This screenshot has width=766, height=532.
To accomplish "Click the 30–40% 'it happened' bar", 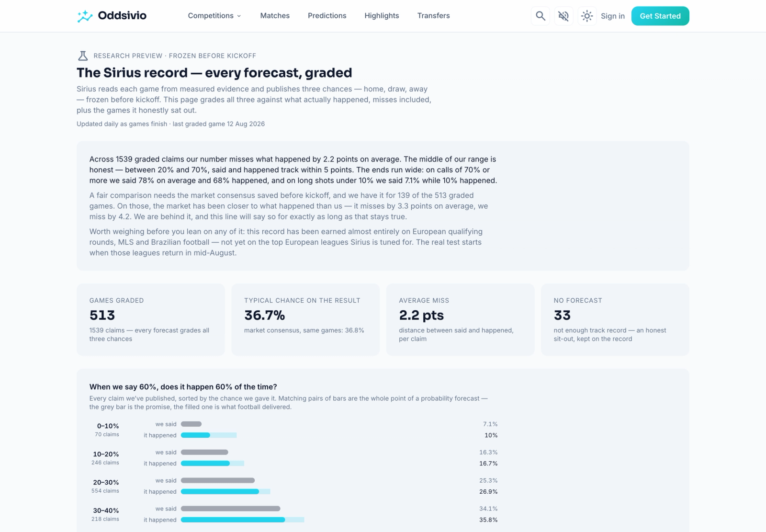I will (233, 520).
